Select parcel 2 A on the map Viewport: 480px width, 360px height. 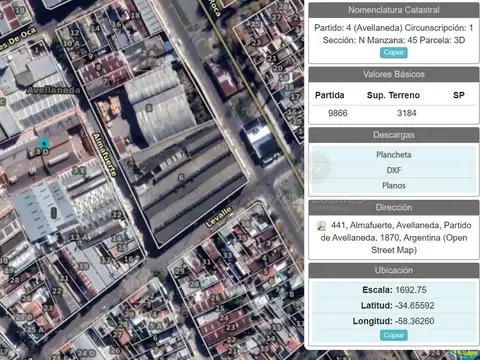(148, 52)
